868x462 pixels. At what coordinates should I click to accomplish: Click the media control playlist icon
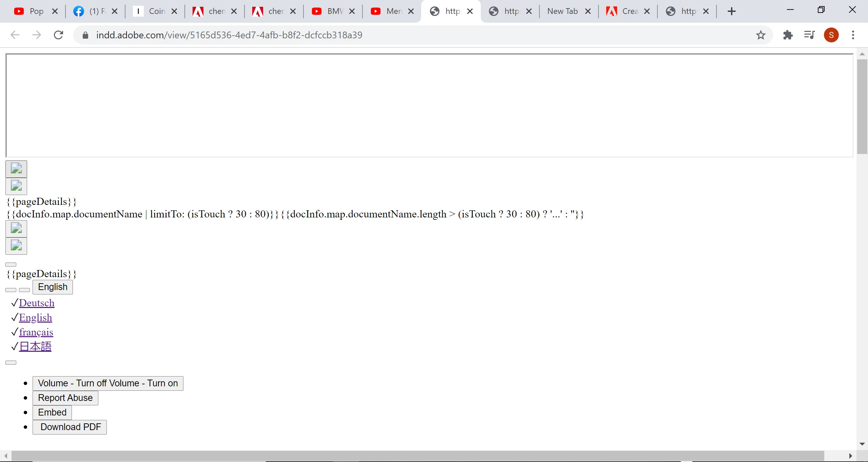[x=809, y=35]
